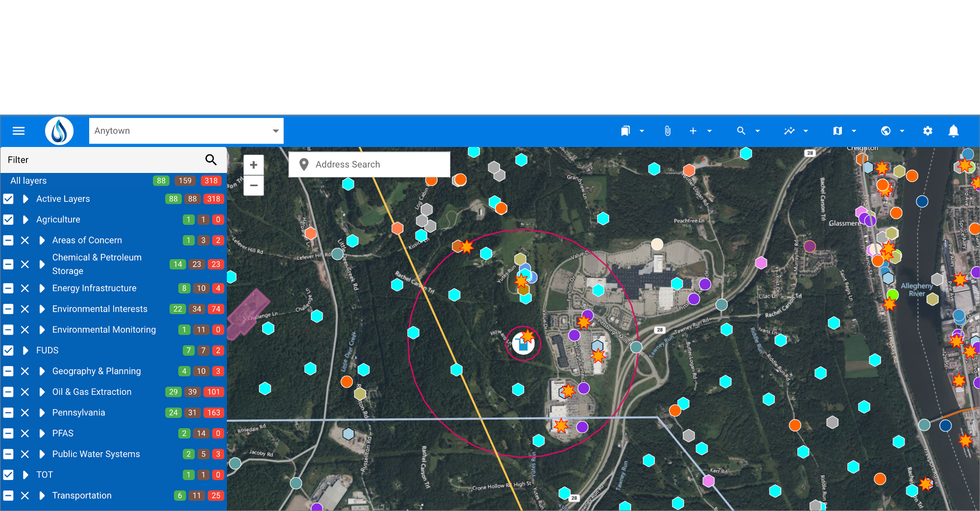Select the Public Water Systems label
This screenshot has height=511, width=980.
click(96, 454)
